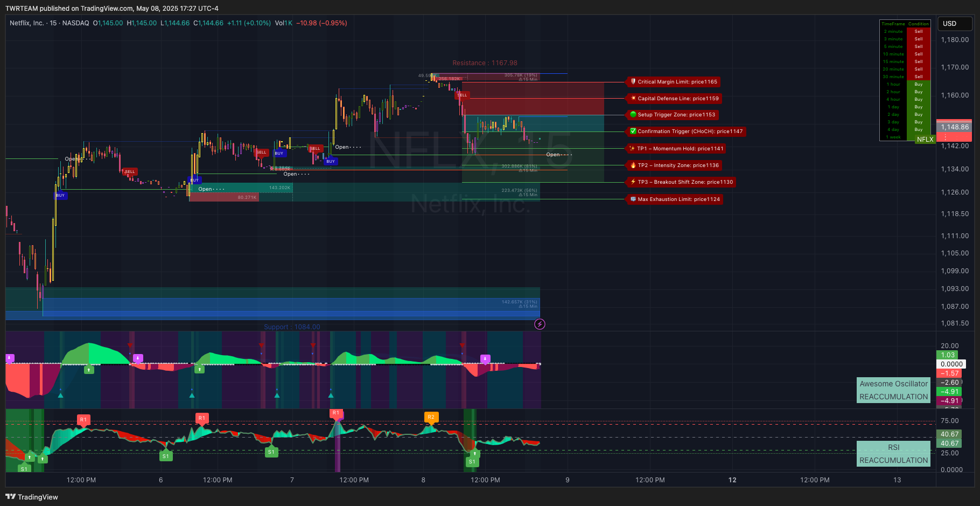Click the 1,126.00 price axis label
Screen dimensions: 980x506
click(955, 192)
